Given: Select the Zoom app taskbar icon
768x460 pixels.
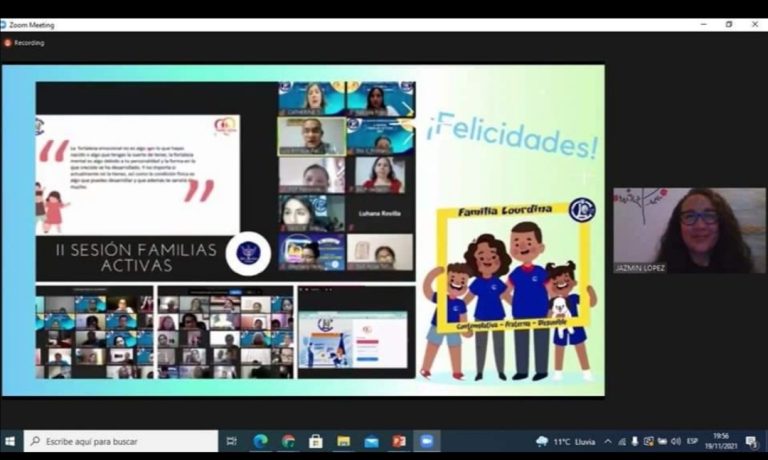Looking at the screenshot, I should click(x=427, y=441).
